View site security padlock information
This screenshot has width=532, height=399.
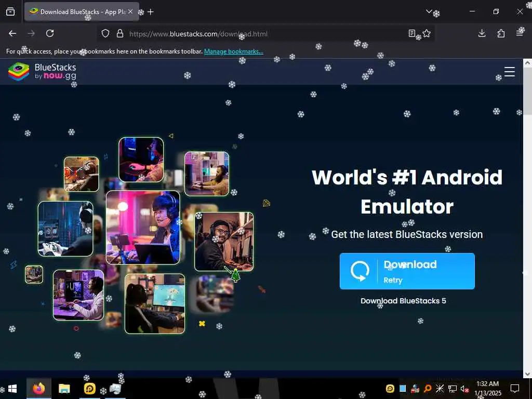coord(120,34)
